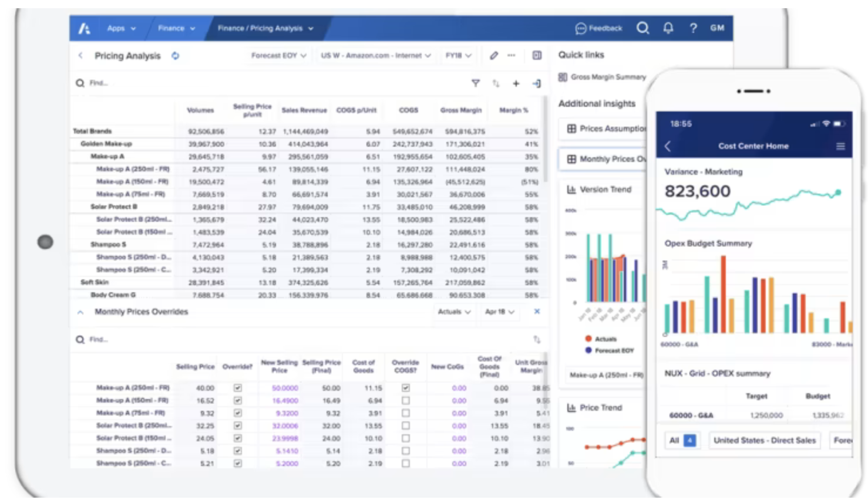The image size is (868, 500).
Task: Refresh icon beside Pricing Analysis title
Action: tap(175, 56)
